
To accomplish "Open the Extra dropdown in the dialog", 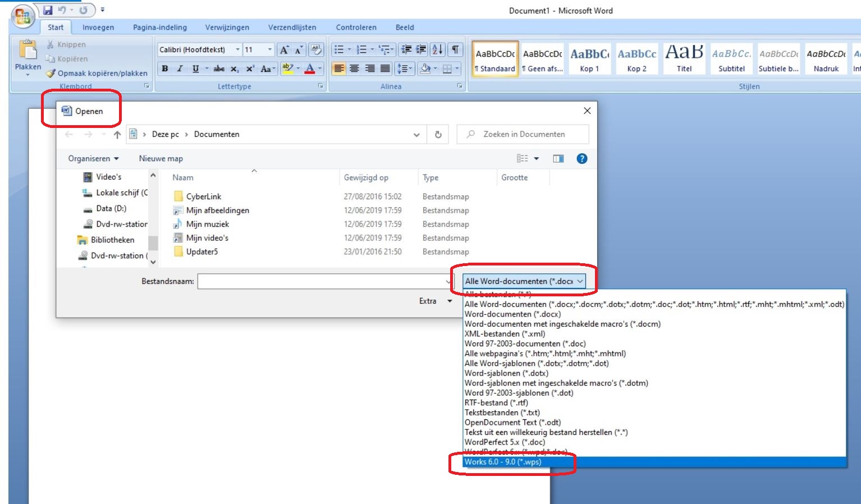I will pos(434,301).
